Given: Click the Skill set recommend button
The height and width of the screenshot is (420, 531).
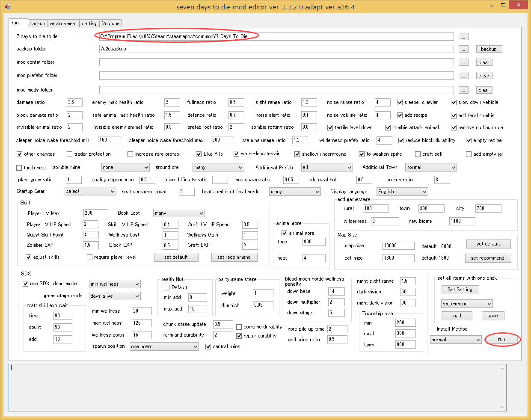Looking at the screenshot, I should pyautogui.click(x=234, y=257).
